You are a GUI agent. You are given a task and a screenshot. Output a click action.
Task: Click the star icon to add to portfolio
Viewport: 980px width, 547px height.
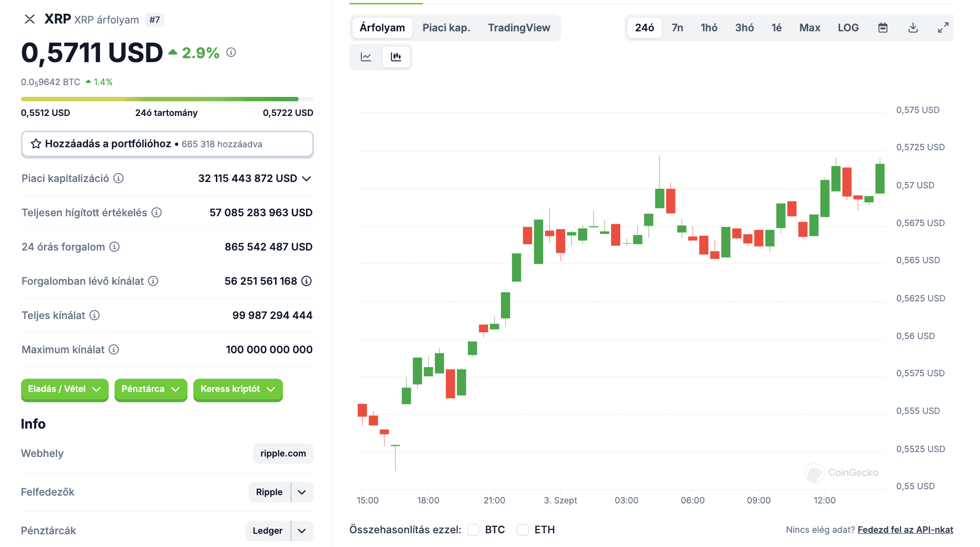pyautogui.click(x=36, y=144)
